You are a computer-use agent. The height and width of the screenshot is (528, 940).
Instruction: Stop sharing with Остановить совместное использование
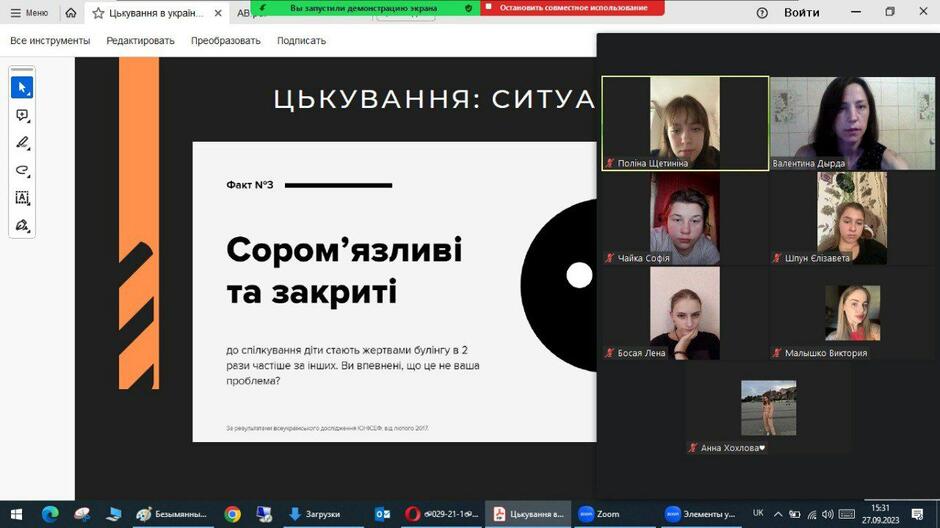click(x=573, y=8)
